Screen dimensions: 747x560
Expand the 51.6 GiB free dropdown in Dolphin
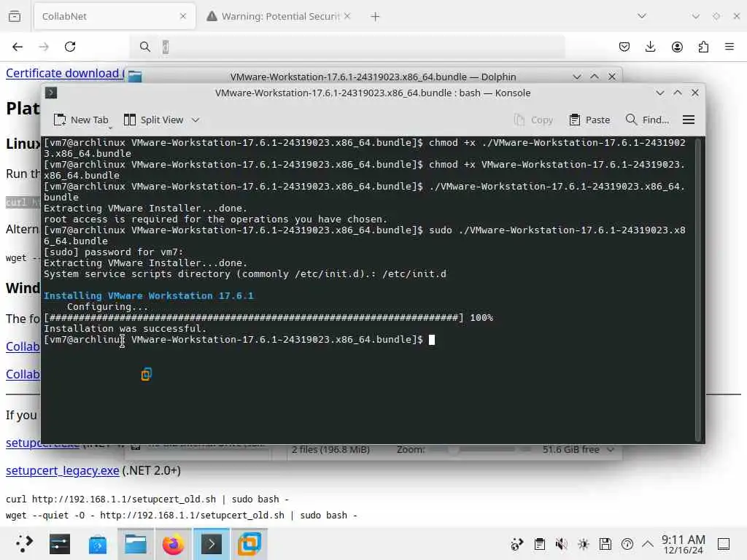coord(611,449)
